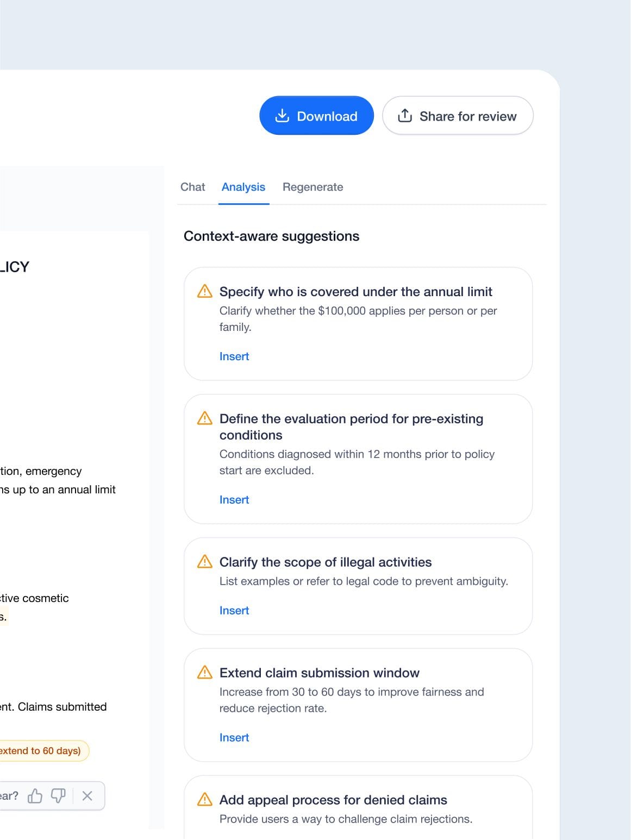Screen dimensions: 631x840
Task: Dismiss the feedback prompt with X
Action: point(87,796)
